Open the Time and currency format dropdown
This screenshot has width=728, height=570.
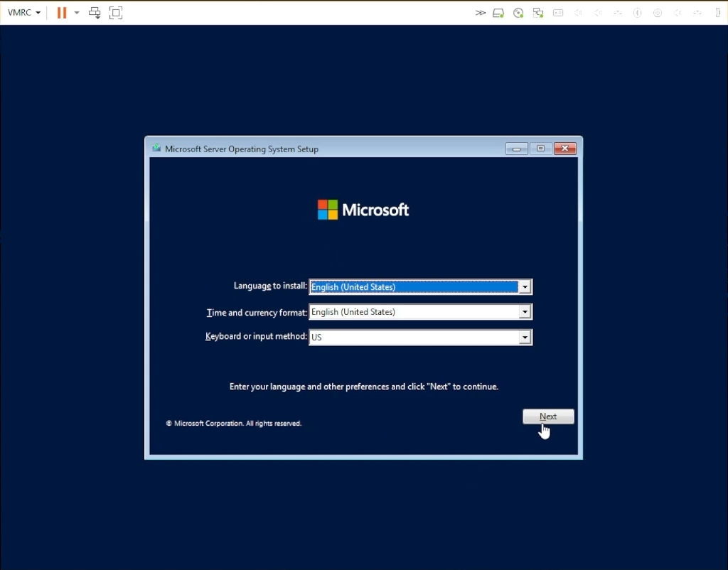pos(525,311)
